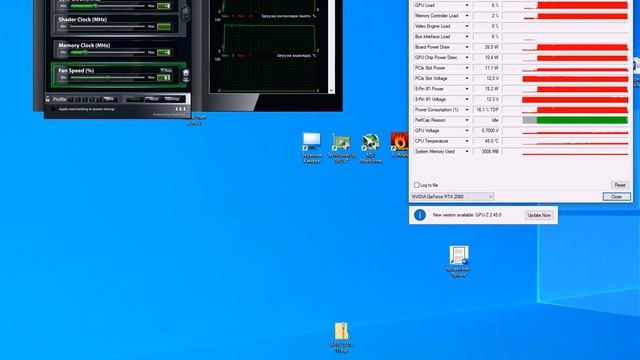Open the zipped folder icon on desktop
Viewport: 640px width, 360px height.
341,338
